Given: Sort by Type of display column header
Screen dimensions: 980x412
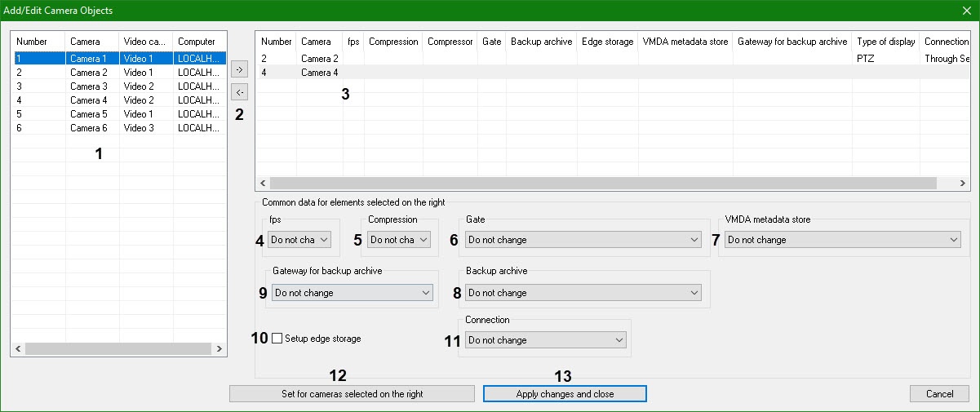Looking at the screenshot, I should point(885,42).
